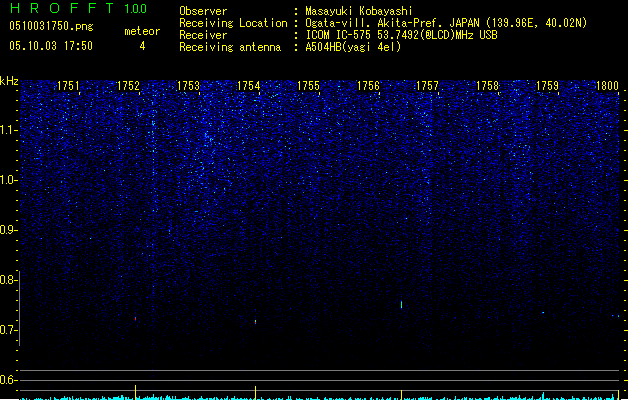Screen dimensions: 629x400
Task: Click the 1800 time marker
Action: coord(607,86)
